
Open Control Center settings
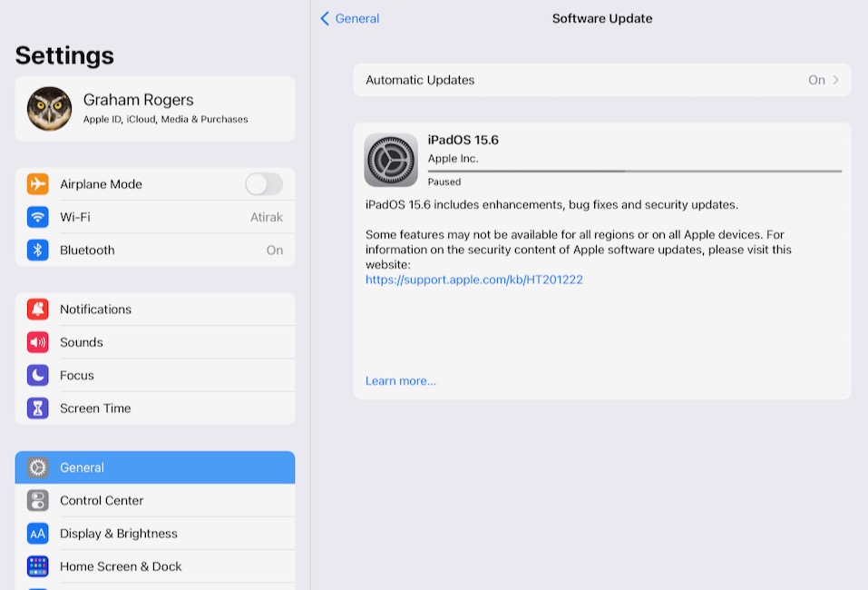[x=155, y=500]
